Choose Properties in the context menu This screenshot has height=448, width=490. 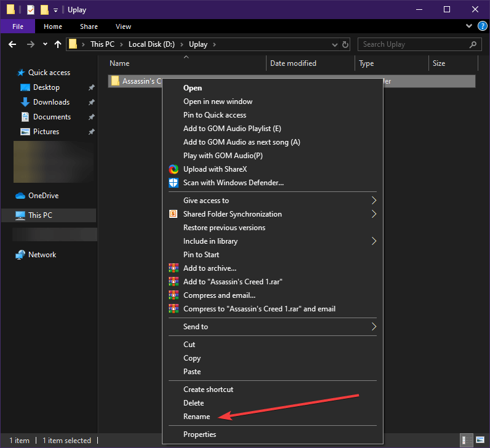click(199, 434)
